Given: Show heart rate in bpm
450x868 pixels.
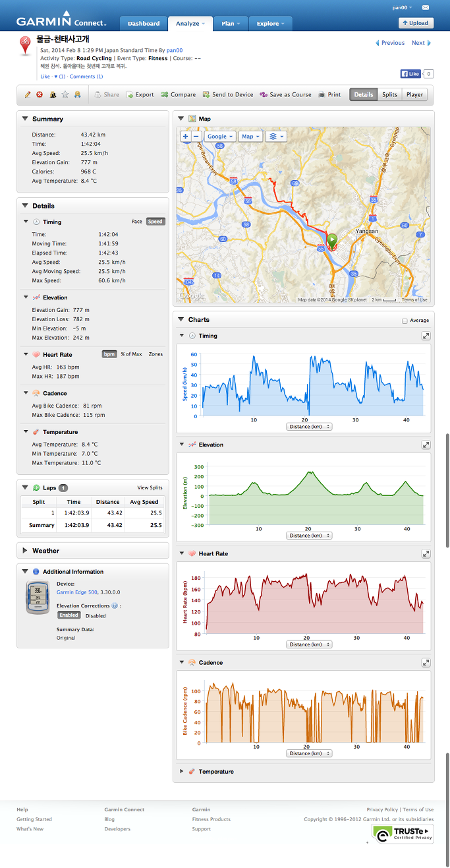Looking at the screenshot, I should pos(109,354).
